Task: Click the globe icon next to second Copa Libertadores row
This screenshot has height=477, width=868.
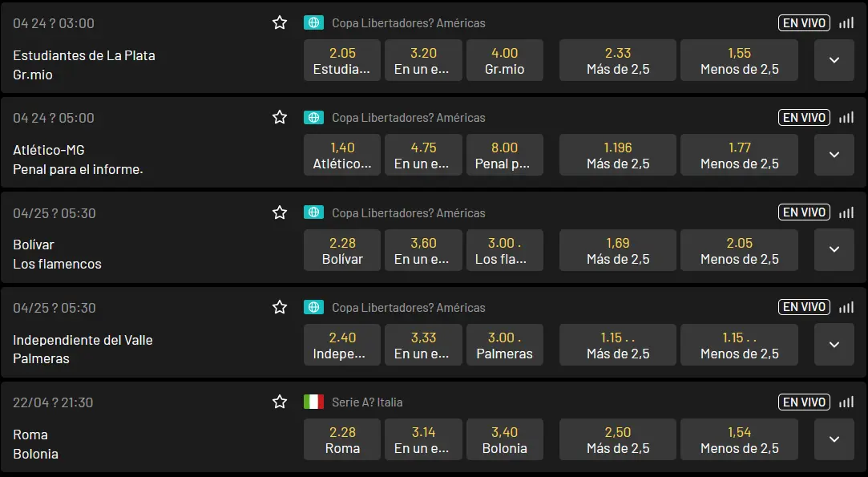Action: [313, 117]
